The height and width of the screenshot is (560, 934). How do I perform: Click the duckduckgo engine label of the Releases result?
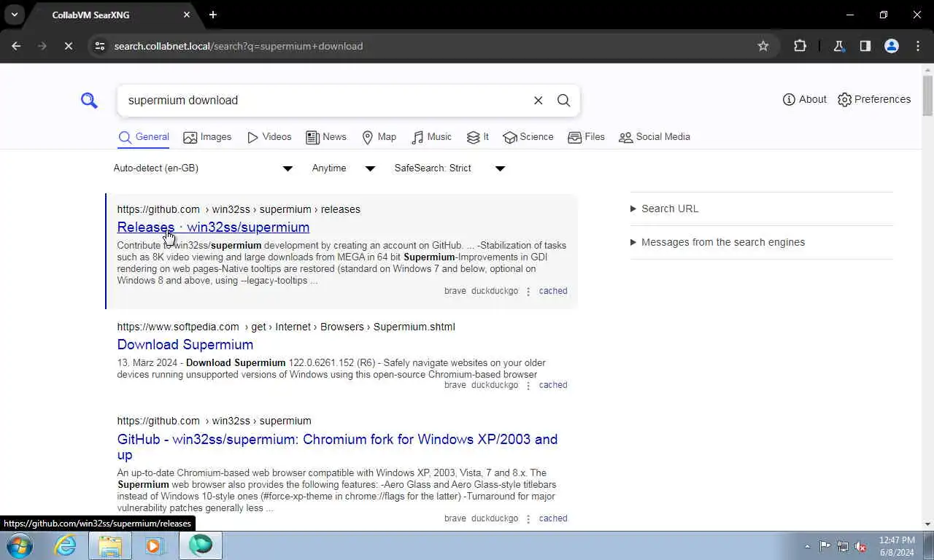[495, 291]
